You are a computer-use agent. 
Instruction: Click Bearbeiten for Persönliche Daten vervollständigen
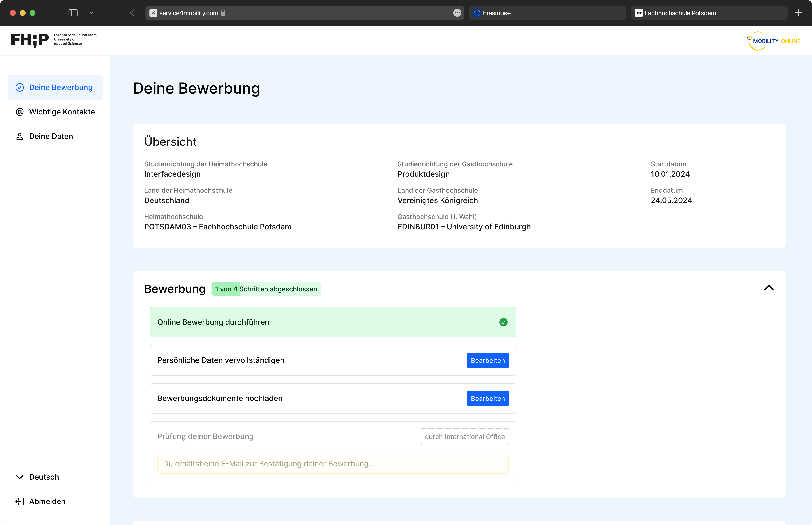pyautogui.click(x=487, y=360)
